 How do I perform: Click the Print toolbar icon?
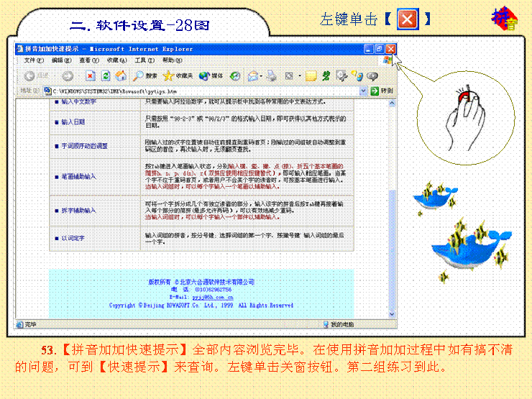pyautogui.click(x=272, y=76)
